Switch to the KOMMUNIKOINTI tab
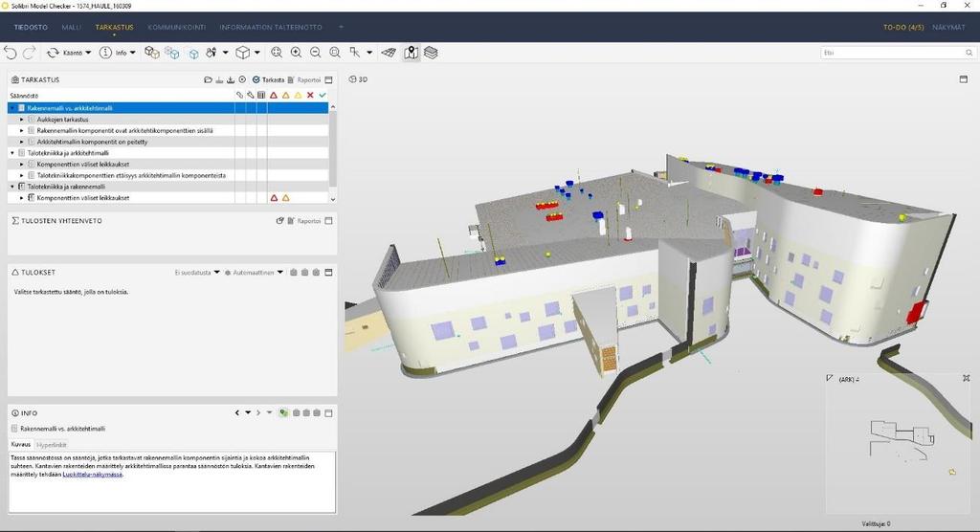 [177, 28]
